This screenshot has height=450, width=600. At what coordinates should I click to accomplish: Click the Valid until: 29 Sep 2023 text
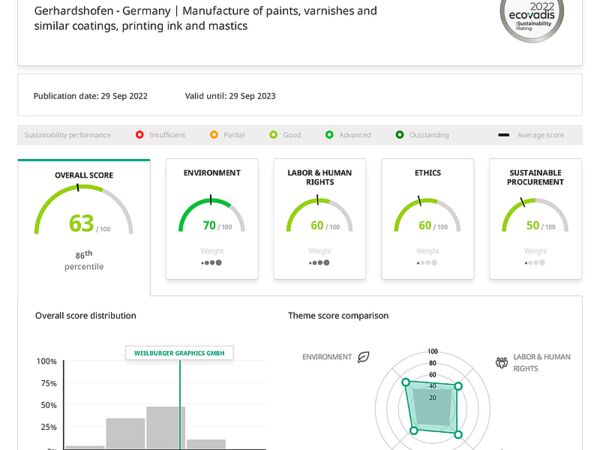230,96
